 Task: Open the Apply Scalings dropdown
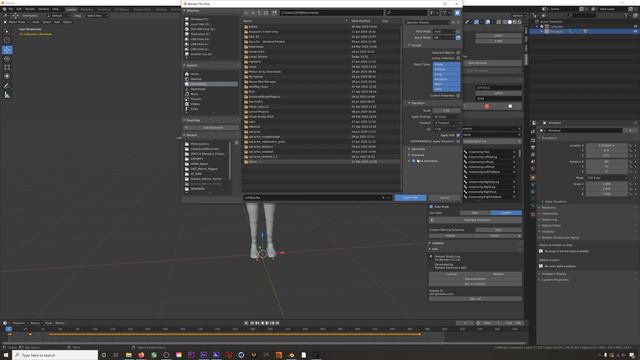[447, 117]
